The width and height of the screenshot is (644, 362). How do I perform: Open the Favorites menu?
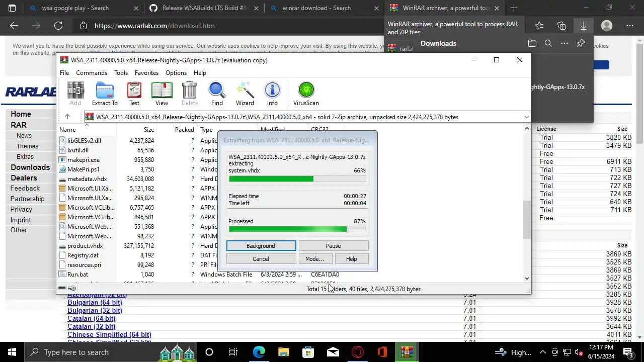tap(146, 73)
